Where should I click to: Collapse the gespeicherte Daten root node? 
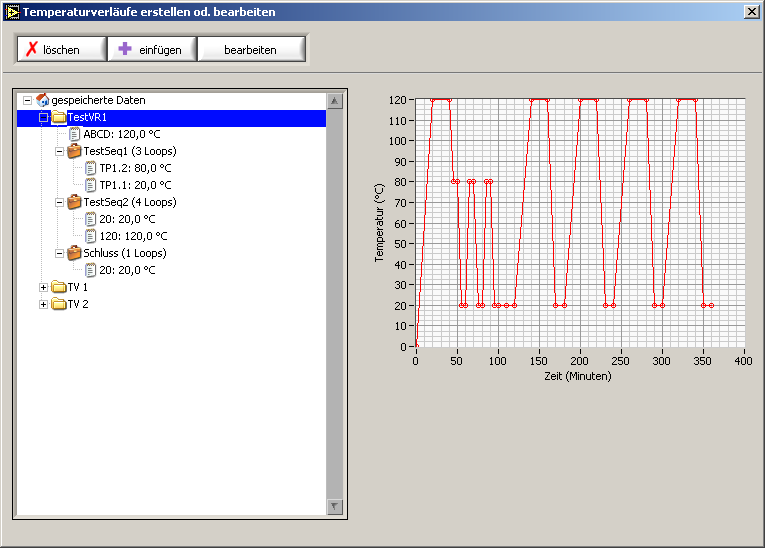tap(27, 101)
